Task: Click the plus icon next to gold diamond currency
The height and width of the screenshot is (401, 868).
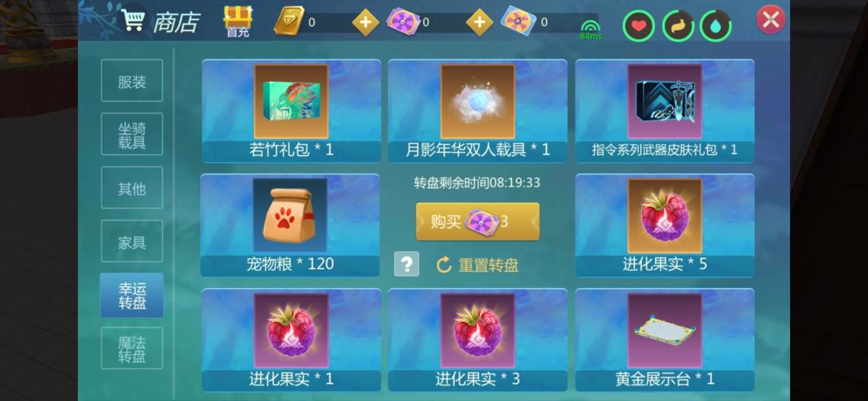Action: coord(366,23)
